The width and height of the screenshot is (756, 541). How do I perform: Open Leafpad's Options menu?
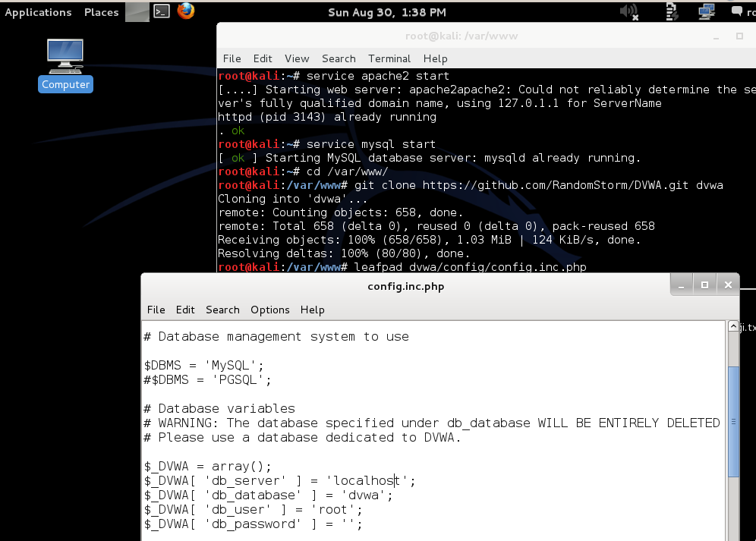269,310
